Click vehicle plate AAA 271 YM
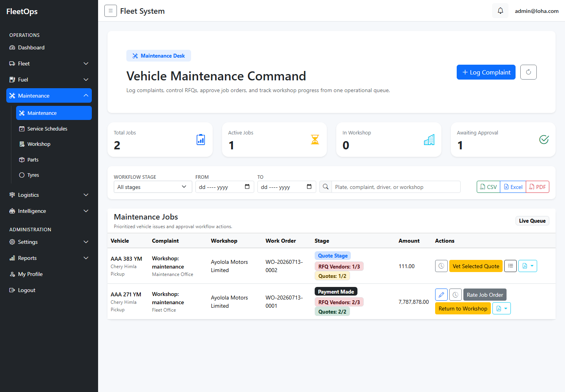565x392 pixels. [x=126, y=294]
